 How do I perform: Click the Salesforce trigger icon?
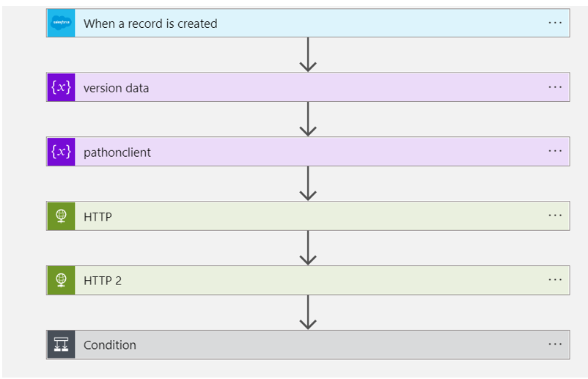point(60,23)
